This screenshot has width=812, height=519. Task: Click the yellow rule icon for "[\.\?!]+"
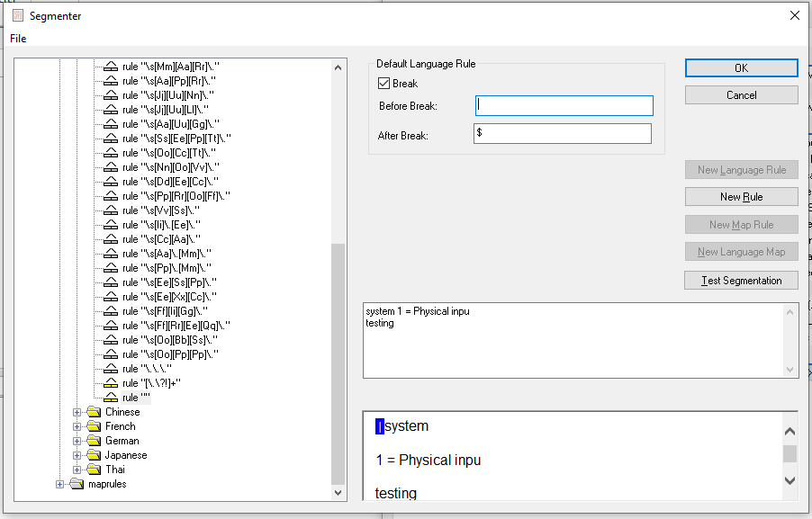(x=110, y=383)
